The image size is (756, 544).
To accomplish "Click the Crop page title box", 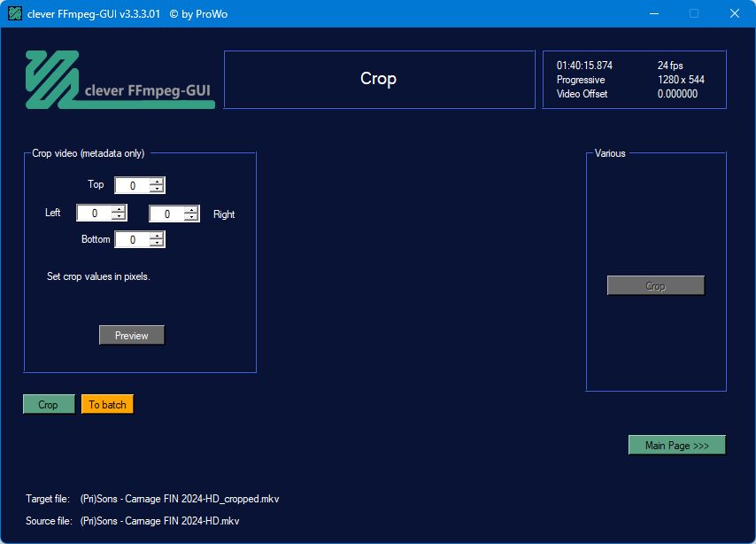I will point(380,80).
